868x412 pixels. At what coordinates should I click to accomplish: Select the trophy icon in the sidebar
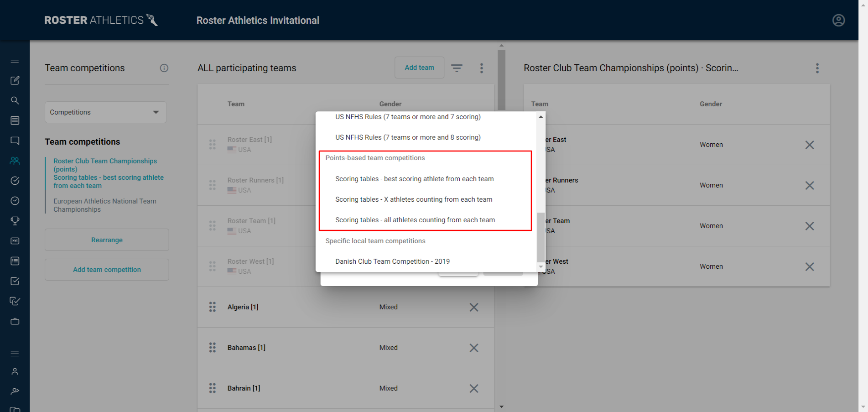pos(15,220)
